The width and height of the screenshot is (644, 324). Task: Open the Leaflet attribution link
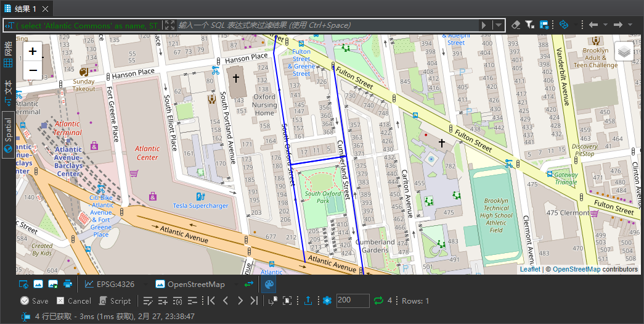click(x=530, y=269)
